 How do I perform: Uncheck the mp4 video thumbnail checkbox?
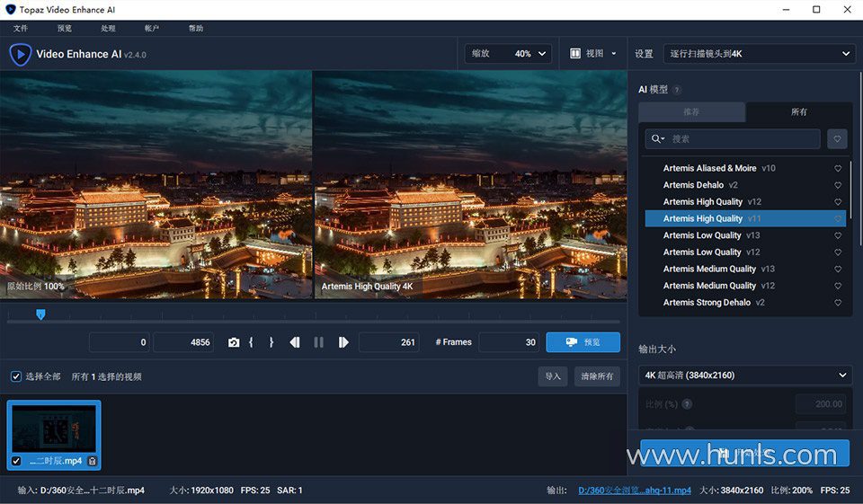pos(16,461)
